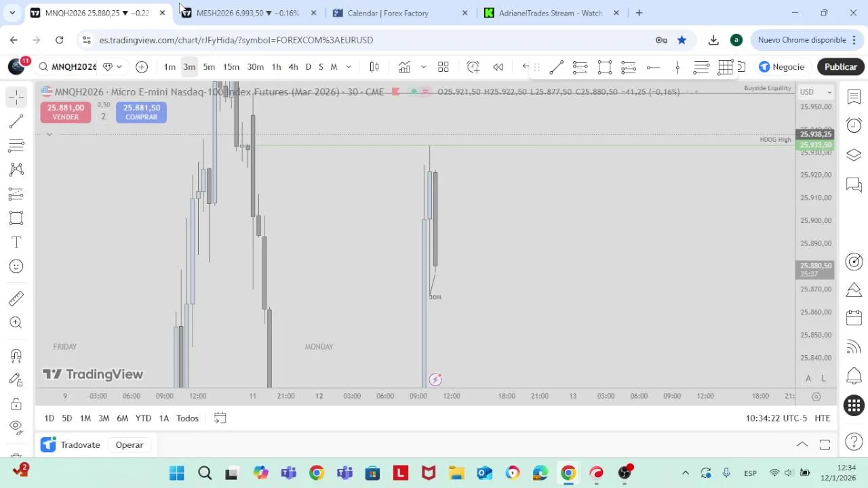Open the chats panel
The width and height of the screenshot is (868, 488).
tap(854, 184)
